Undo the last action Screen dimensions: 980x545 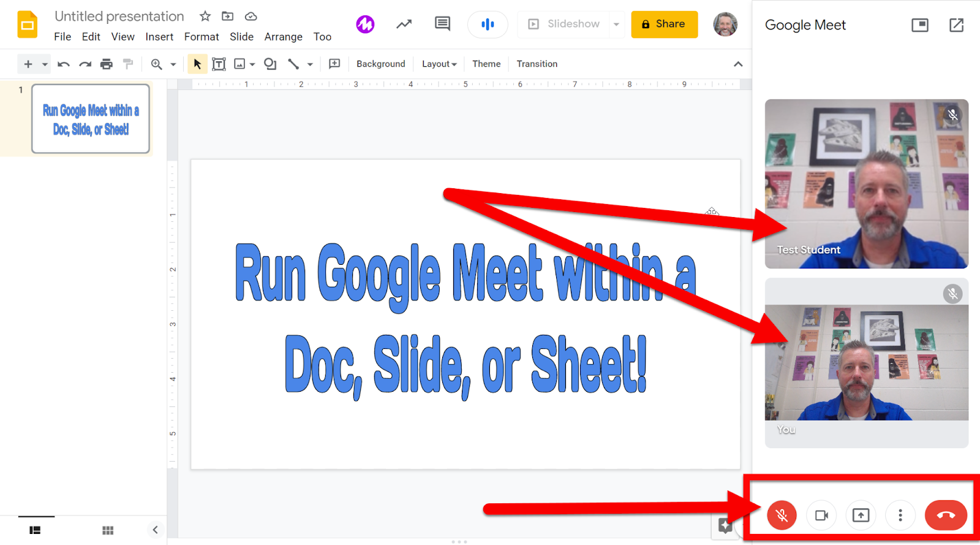pyautogui.click(x=64, y=64)
